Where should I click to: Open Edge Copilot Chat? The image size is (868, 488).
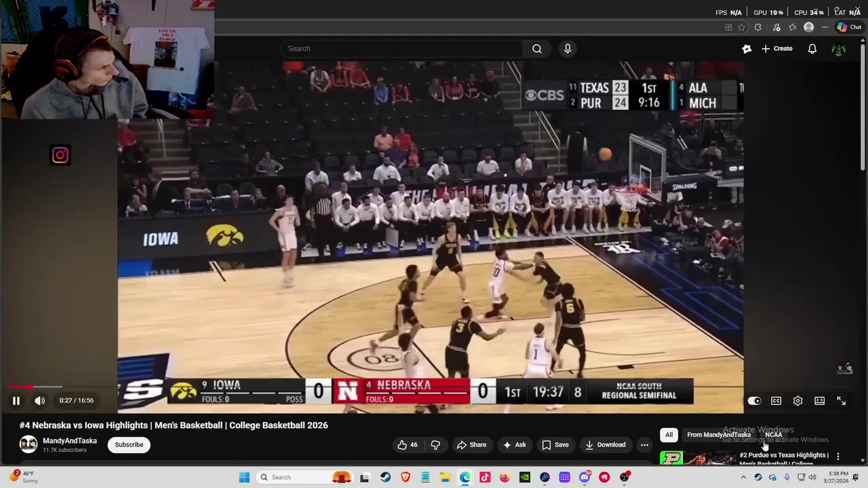tap(849, 27)
